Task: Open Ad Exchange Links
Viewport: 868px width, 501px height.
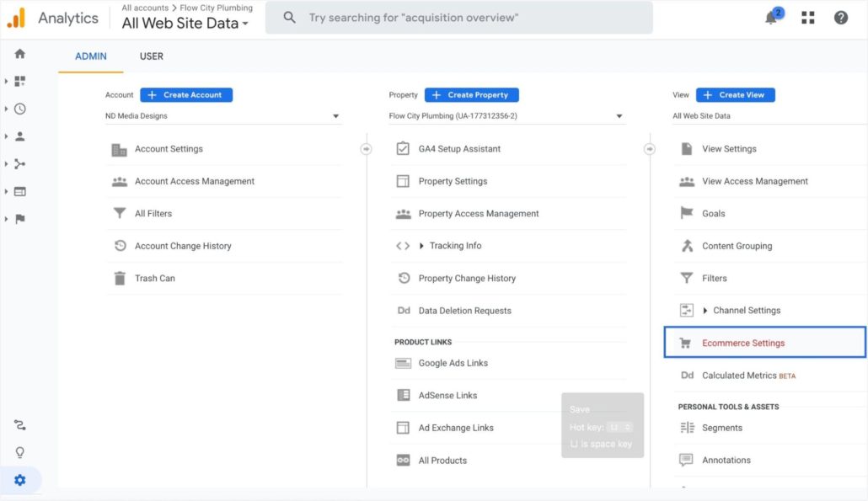Action: coord(456,428)
